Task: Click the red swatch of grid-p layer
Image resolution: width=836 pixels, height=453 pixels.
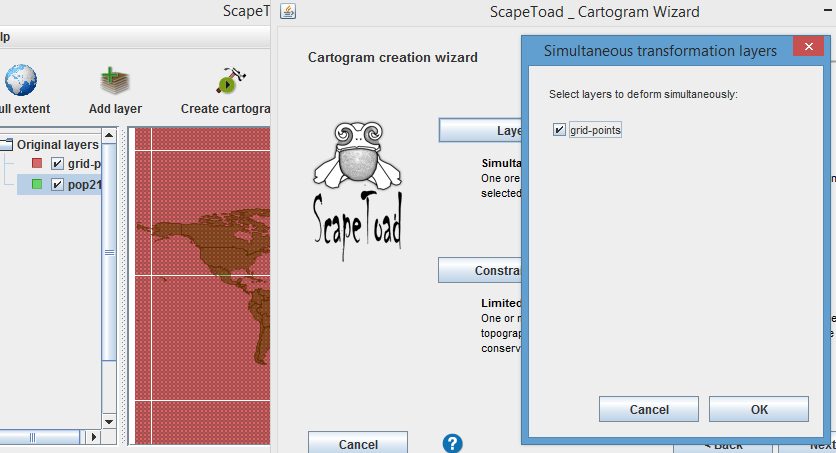Action: click(37, 163)
